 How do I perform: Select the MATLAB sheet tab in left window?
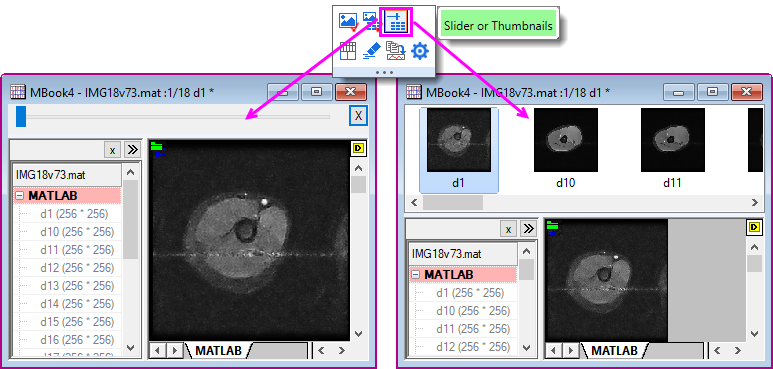(x=218, y=350)
